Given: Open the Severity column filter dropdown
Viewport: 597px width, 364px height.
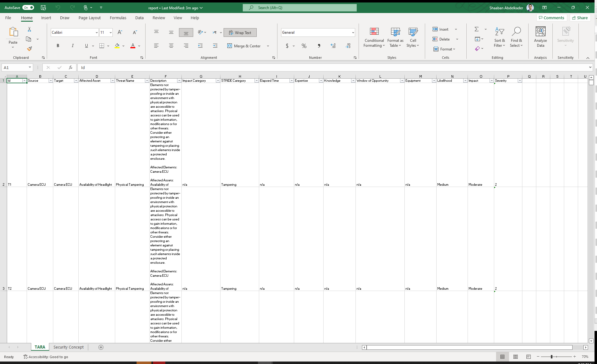Looking at the screenshot, I should [x=520, y=80].
